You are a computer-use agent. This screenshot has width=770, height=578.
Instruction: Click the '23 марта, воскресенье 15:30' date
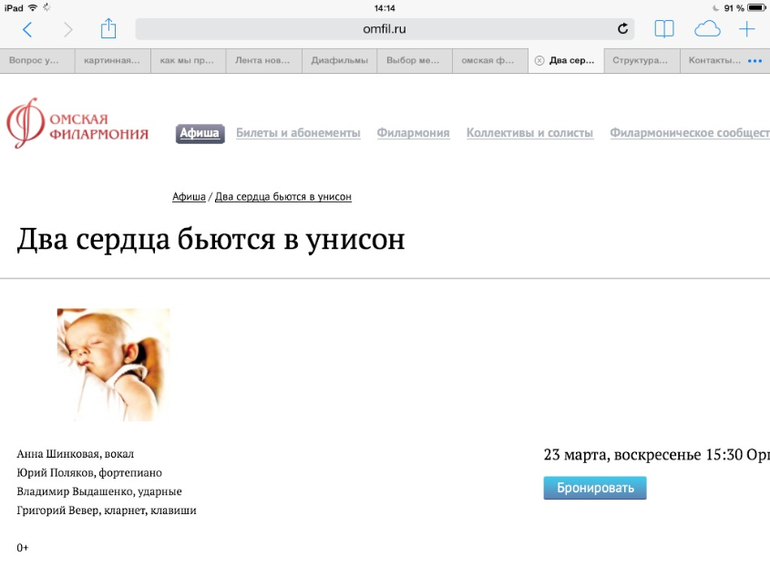point(643,455)
